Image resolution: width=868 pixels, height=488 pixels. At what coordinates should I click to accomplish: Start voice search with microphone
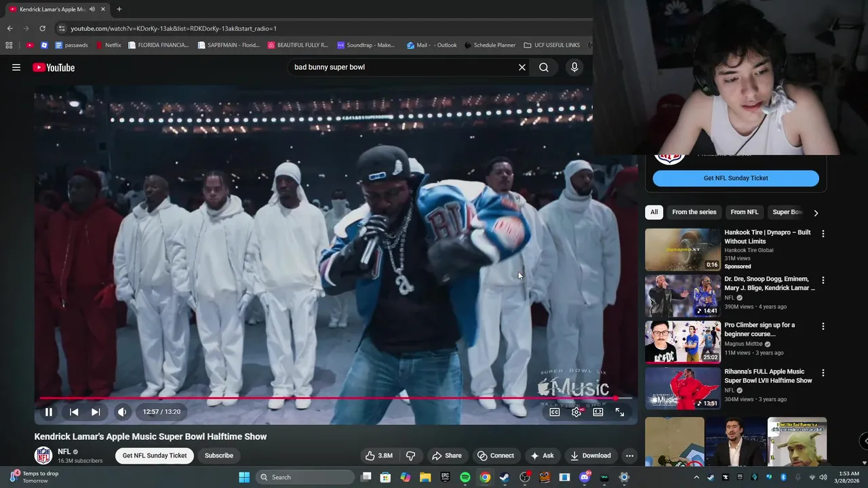pos(574,67)
